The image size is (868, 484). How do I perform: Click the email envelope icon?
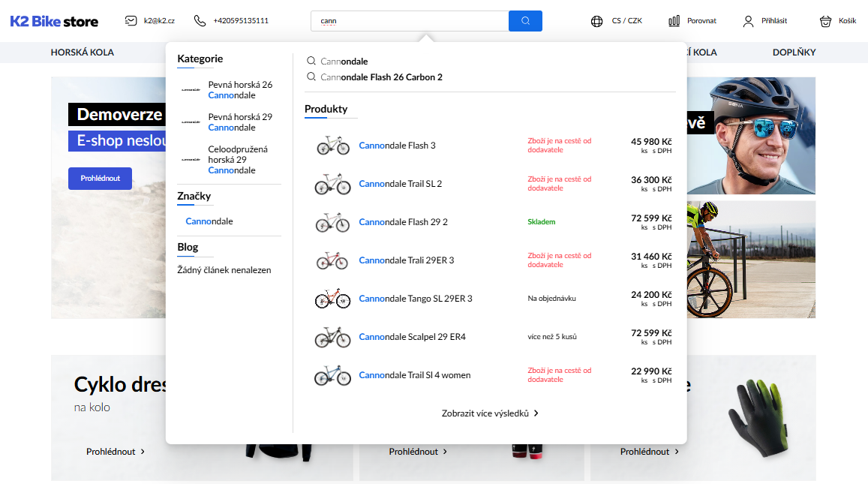tap(131, 21)
